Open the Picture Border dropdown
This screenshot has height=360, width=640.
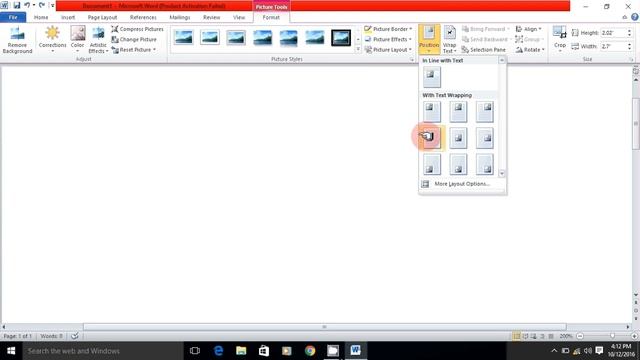[x=388, y=29]
